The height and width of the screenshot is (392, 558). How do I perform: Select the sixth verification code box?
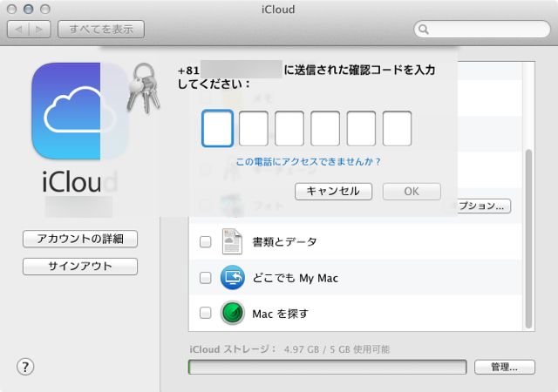coord(398,128)
